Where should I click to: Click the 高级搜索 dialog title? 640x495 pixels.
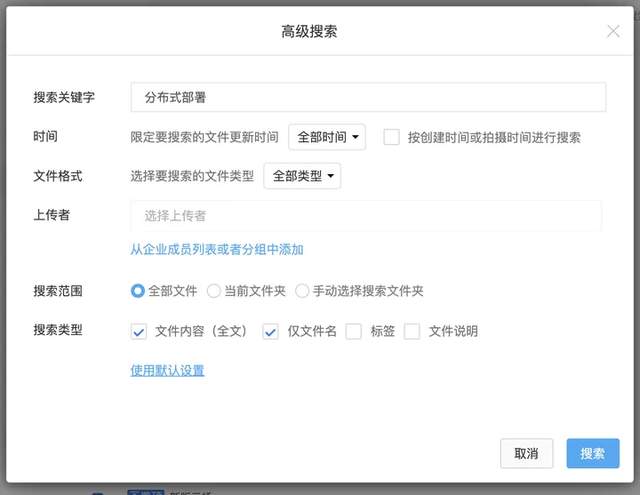coord(309,31)
